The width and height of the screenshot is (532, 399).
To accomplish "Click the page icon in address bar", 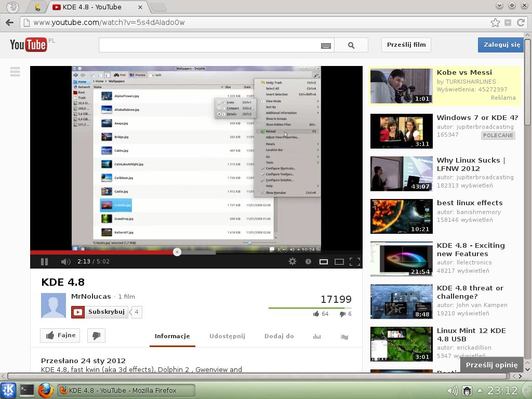I will point(26,22).
